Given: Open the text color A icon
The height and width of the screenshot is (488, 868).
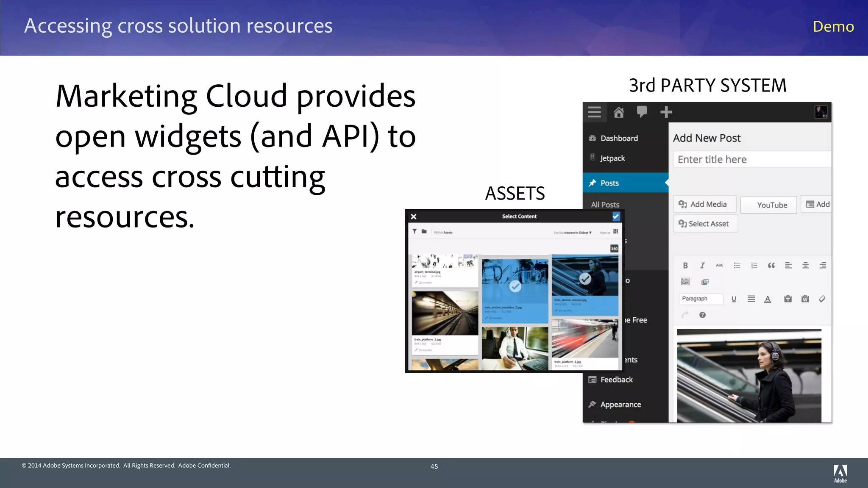Looking at the screenshot, I should click(x=768, y=299).
